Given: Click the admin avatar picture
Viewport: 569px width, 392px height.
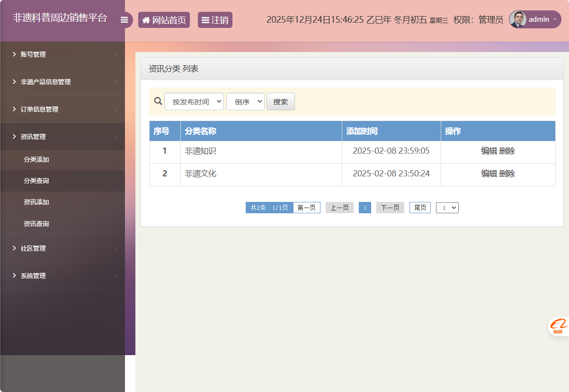Looking at the screenshot, I should (518, 19).
